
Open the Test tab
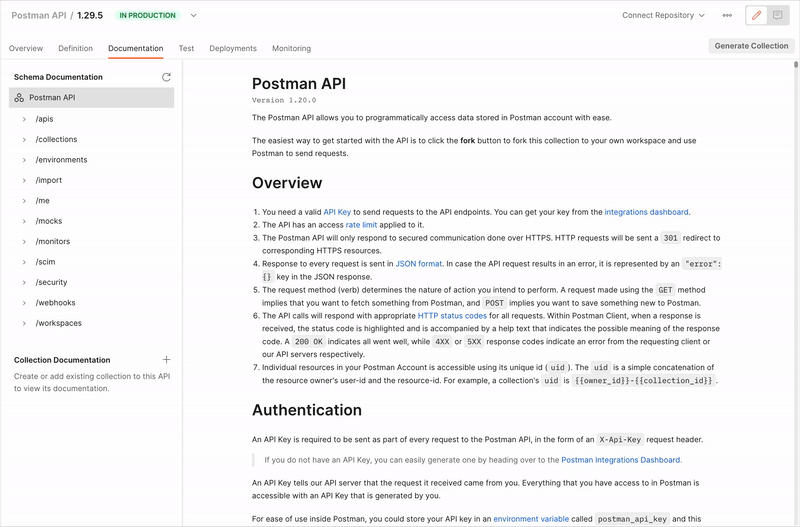click(x=186, y=48)
